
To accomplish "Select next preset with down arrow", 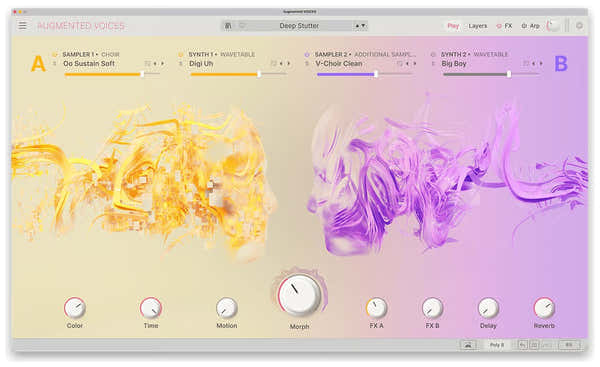I will coord(363,26).
